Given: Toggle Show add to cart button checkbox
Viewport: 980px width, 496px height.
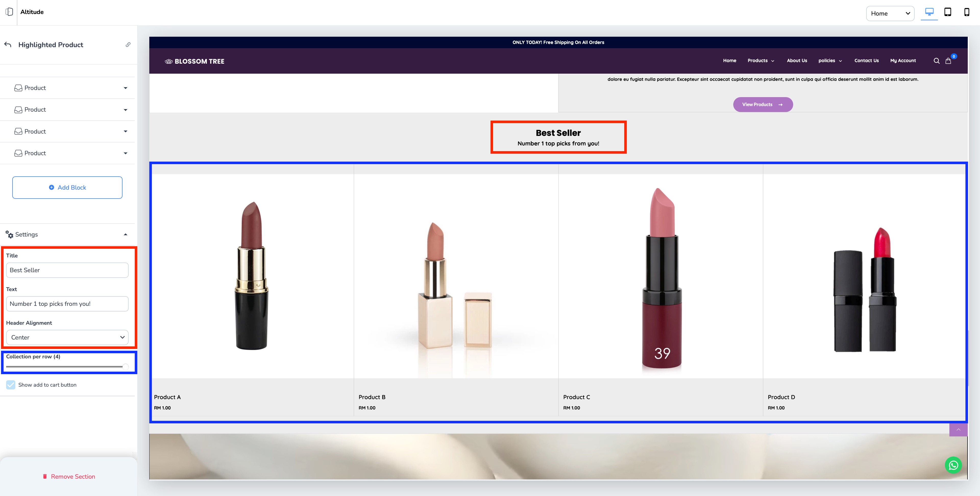Looking at the screenshot, I should 11,385.
